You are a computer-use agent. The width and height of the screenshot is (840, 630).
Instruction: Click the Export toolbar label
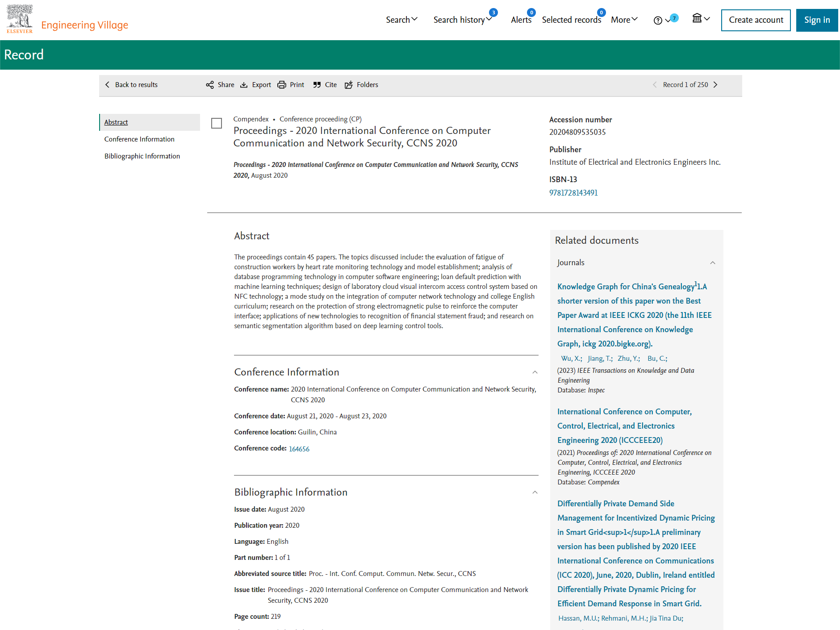coord(261,85)
